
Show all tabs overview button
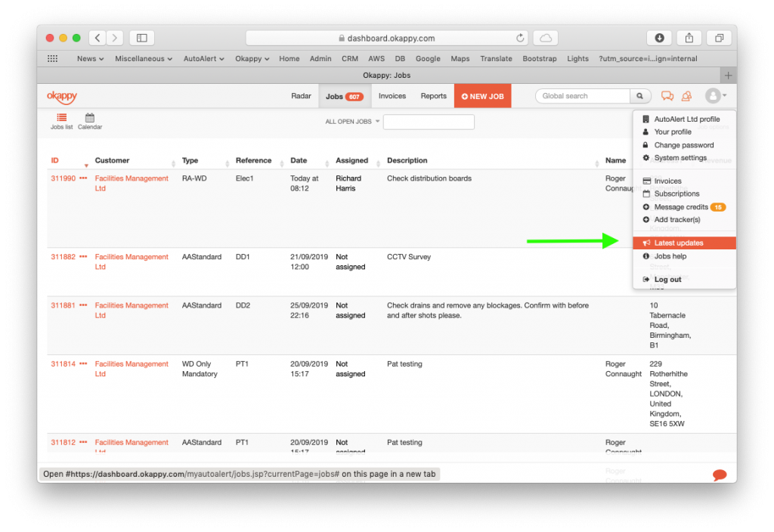(x=720, y=38)
